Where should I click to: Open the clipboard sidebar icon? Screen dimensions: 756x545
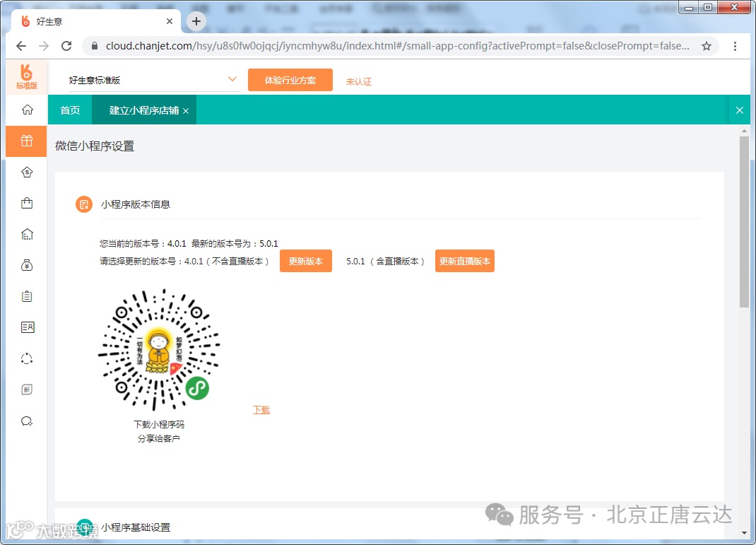click(x=27, y=296)
